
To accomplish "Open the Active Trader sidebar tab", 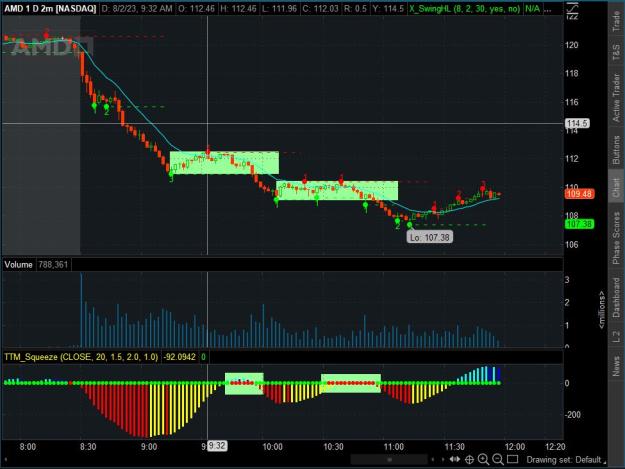I will coord(616,97).
